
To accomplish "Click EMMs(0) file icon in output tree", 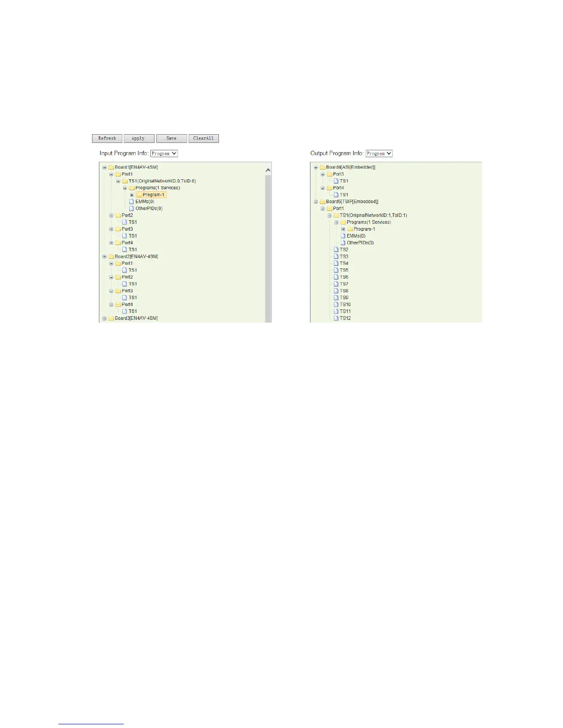I will [343, 236].
